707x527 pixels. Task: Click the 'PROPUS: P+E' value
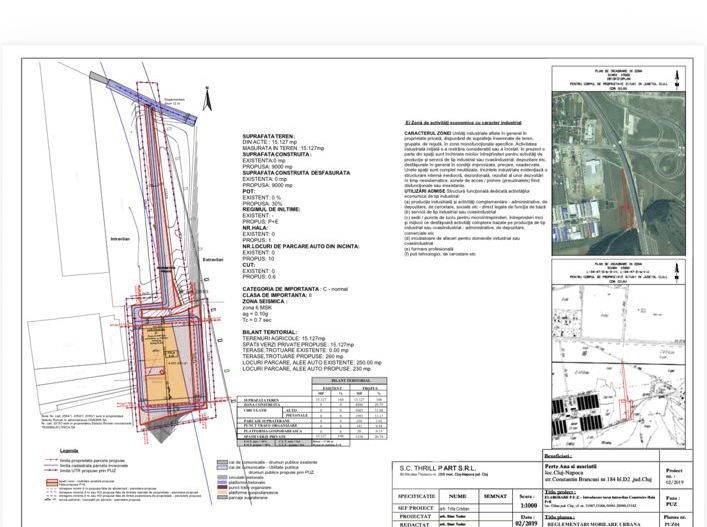click(261, 222)
